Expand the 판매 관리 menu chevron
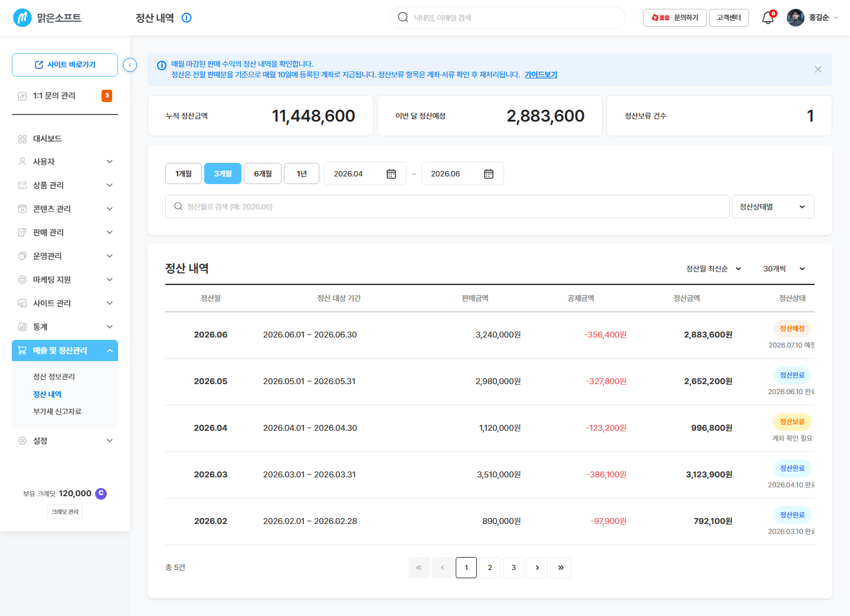The width and height of the screenshot is (850, 616). pos(110,232)
